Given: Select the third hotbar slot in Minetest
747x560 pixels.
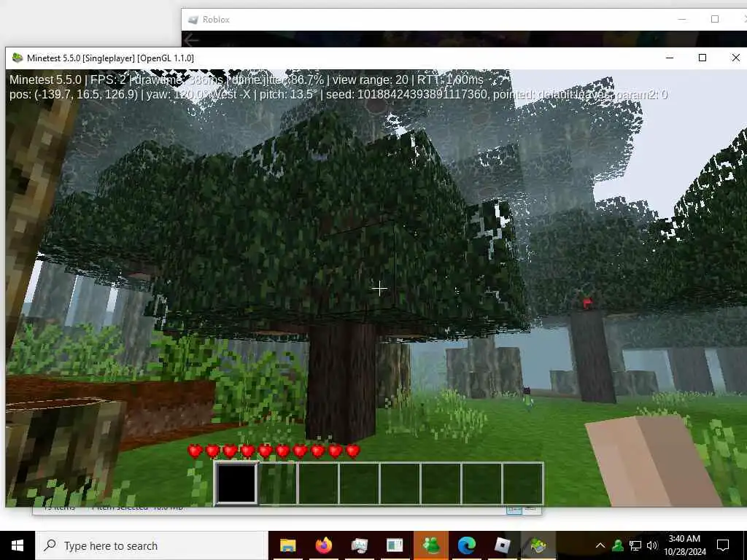Looking at the screenshot, I should pyautogui.click(x=318, y=483).
